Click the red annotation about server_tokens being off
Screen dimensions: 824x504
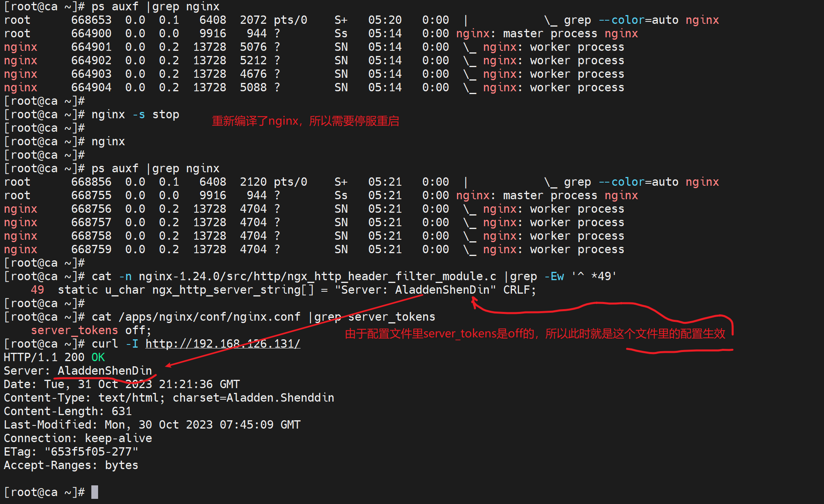[535, 334]
